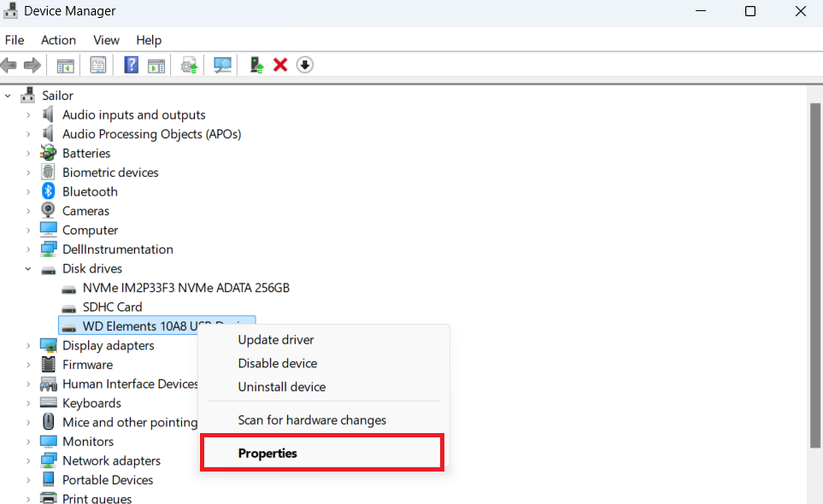Click the Batteries category icon
823x504 pixels.
(49, 153)
